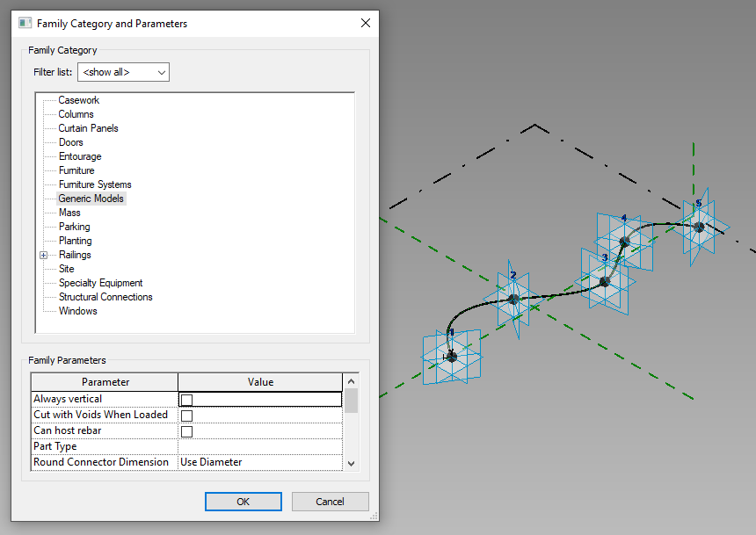Image resolution: width=756 pixels, height=535 pixels.
Task: Select adaptive point 4 in viewport
Action: click(x=624, y=242)
